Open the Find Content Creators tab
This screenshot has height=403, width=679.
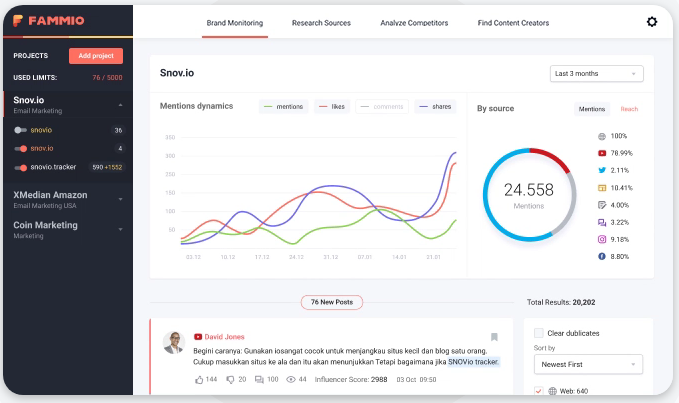[513, 23]
